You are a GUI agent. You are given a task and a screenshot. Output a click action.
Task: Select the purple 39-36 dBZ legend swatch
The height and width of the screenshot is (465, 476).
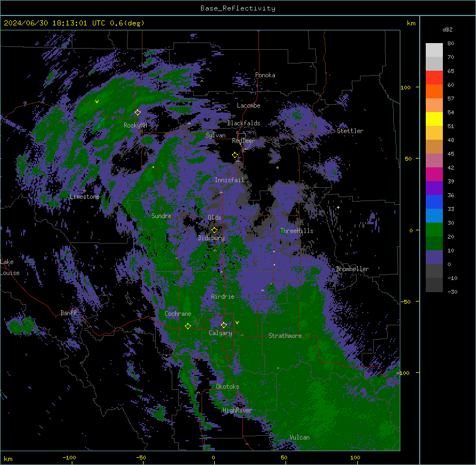[434, 188]
